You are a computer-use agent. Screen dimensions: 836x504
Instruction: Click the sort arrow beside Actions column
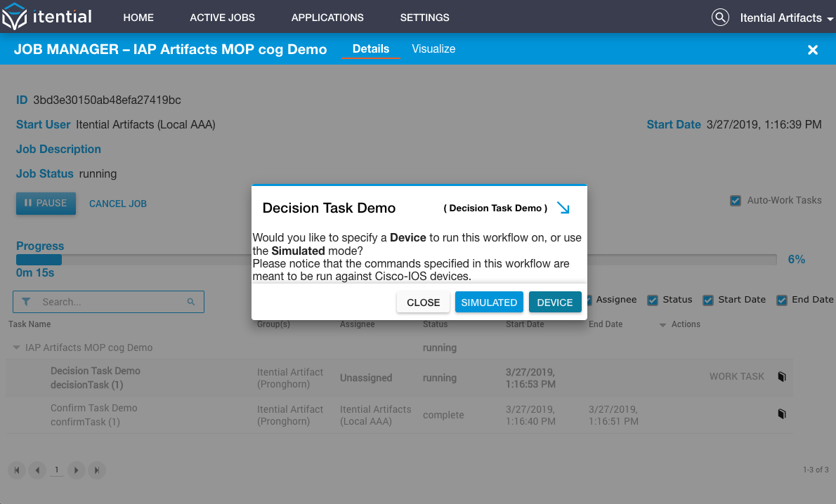[x=662, y=324]
